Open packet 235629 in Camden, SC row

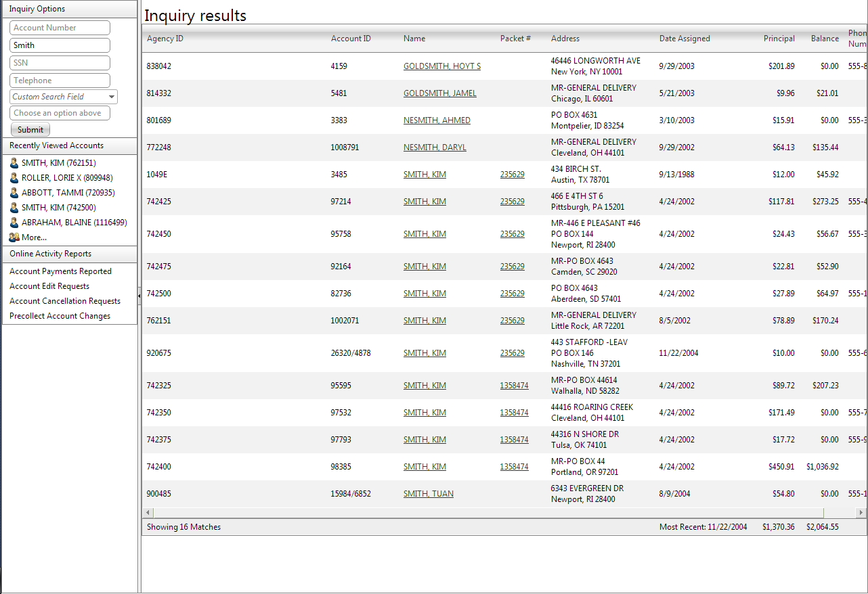(513, 267)
